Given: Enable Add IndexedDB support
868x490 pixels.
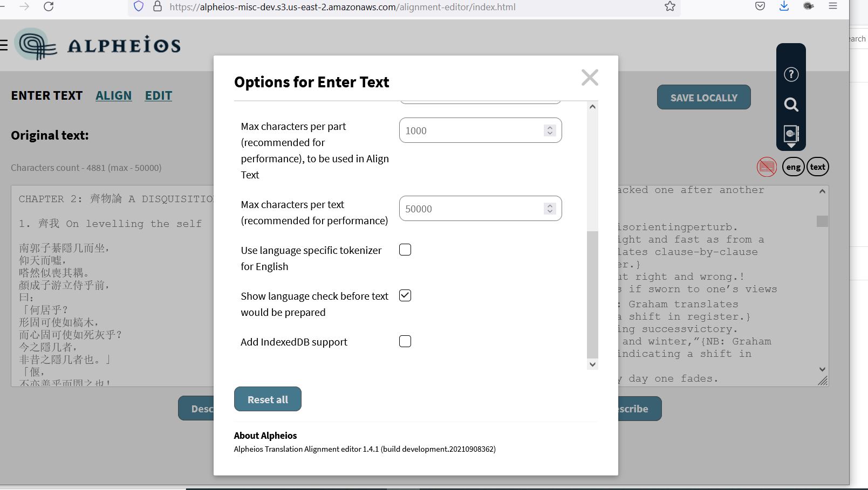Looking at the screenshot, I should pyautogui.click(x=405, y=341).
